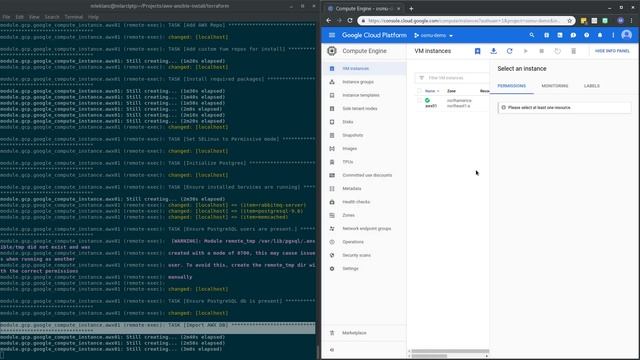This screenshot has height=360, width=640.
Task: Open the three-dot menu in GCP header
Action: pyautogui.click(x=613, y=36)
